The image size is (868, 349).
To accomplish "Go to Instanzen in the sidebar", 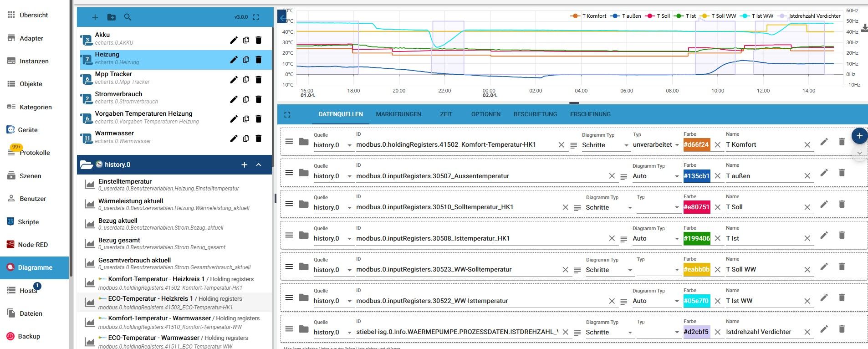I will (34, 61).
